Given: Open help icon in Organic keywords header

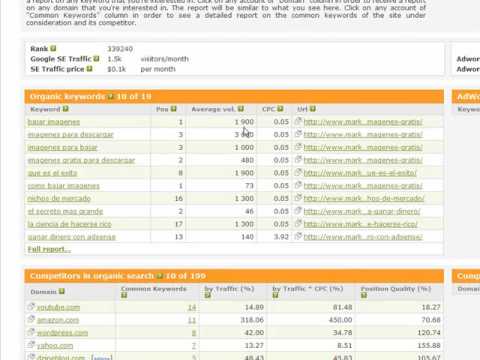Looking at the screenshot, I should (x=111, y=97).
